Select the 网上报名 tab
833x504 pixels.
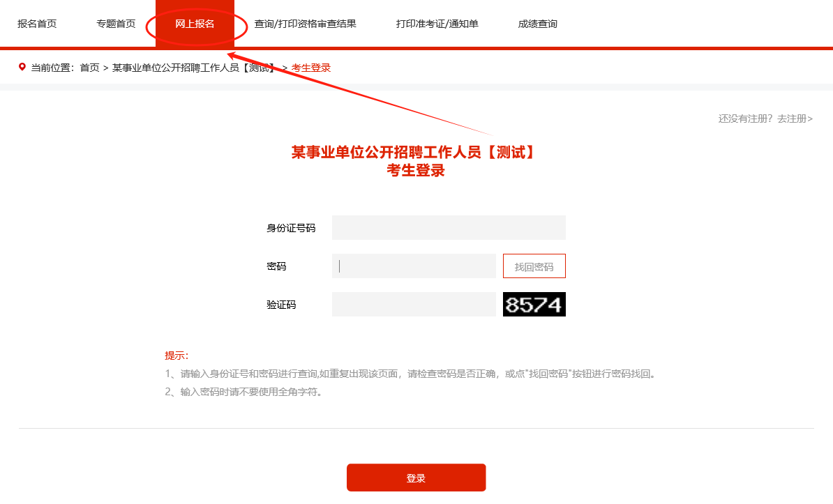click(x=195, y=24)
